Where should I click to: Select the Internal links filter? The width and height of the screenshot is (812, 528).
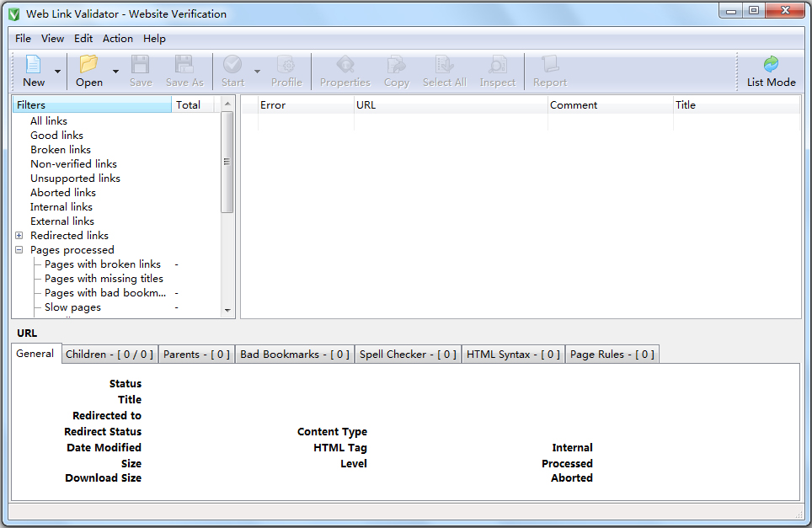point(61,206)
